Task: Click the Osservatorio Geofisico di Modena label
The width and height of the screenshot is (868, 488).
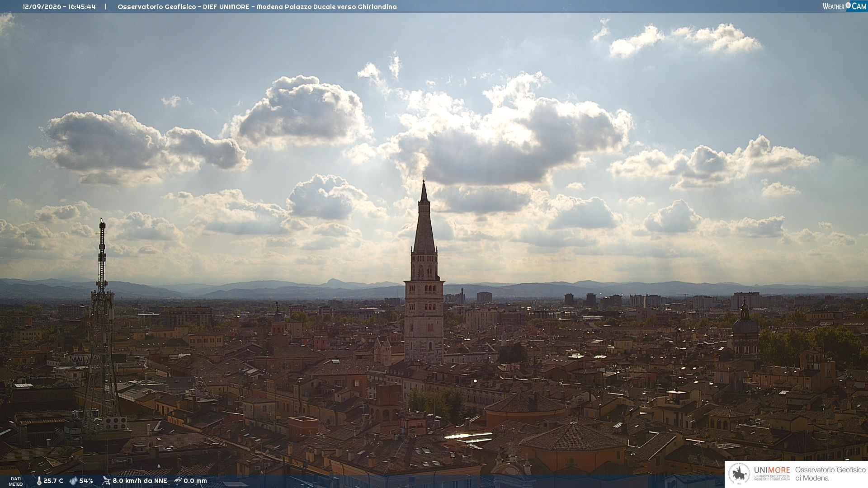Action: click(830, 474)
